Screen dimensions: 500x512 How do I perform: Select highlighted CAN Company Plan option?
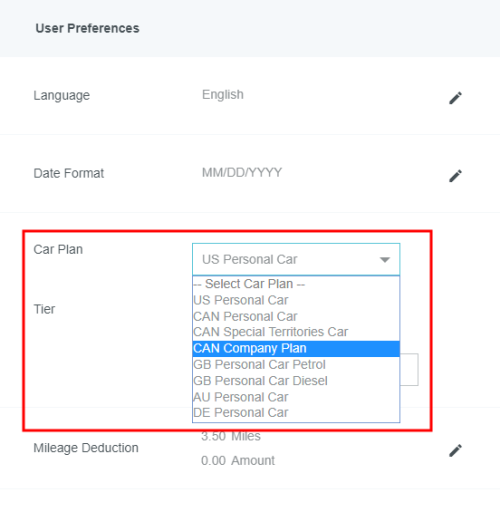296,348
